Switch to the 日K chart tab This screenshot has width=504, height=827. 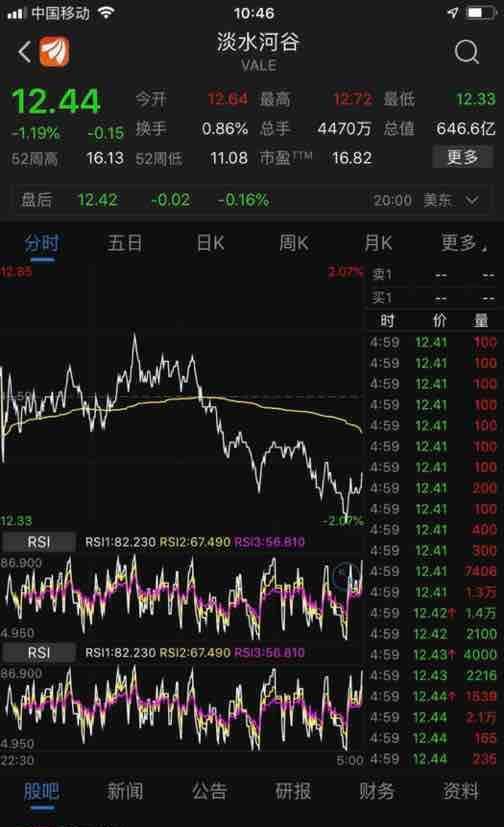(x=210, y=243)
